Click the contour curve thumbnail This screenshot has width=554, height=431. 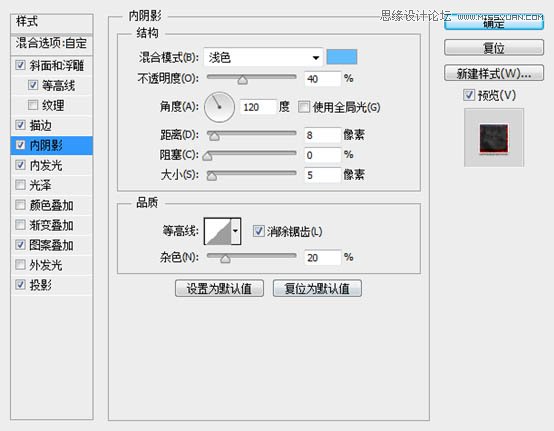point(218,231)
